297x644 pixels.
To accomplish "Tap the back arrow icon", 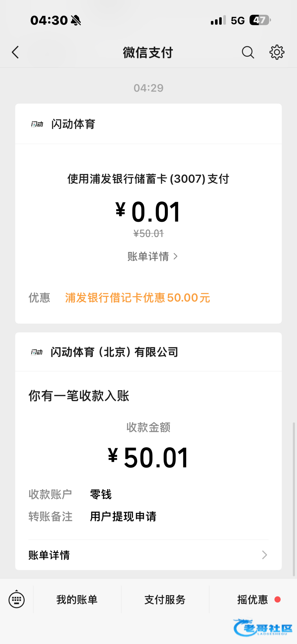I will tap(16, 52).
